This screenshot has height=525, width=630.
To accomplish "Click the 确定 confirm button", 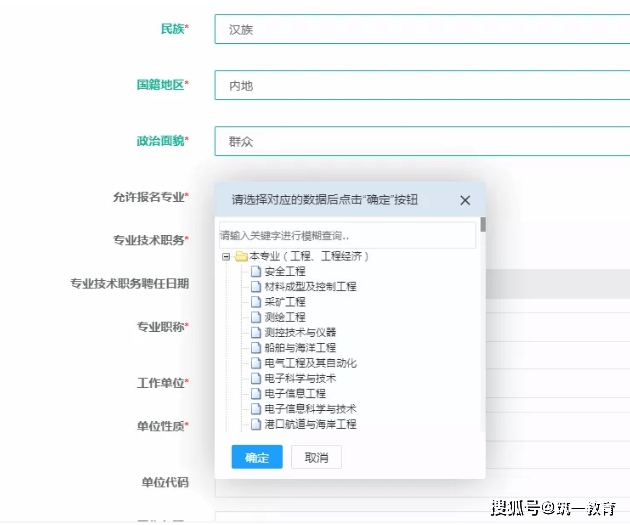I will (x=257, y=457).
